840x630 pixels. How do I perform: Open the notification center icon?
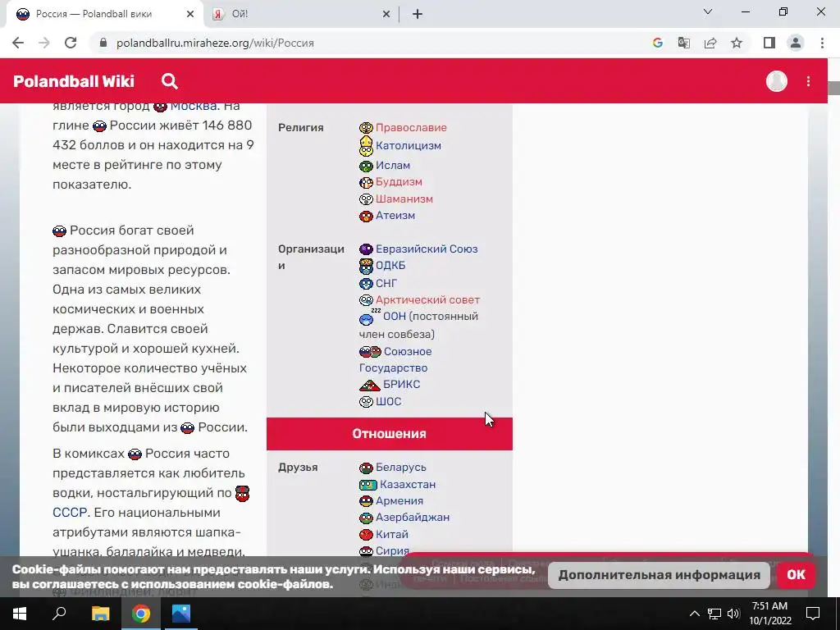pyautogui.click(x=813, y=614)
